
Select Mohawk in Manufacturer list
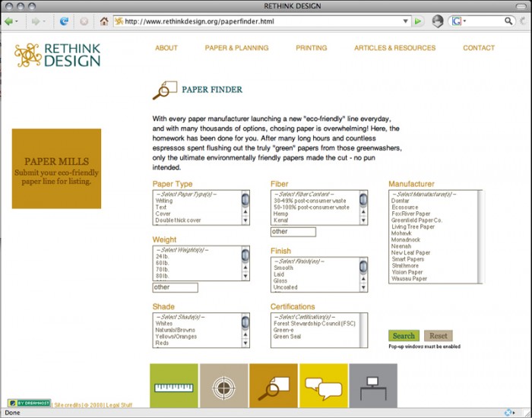[401, 233]
